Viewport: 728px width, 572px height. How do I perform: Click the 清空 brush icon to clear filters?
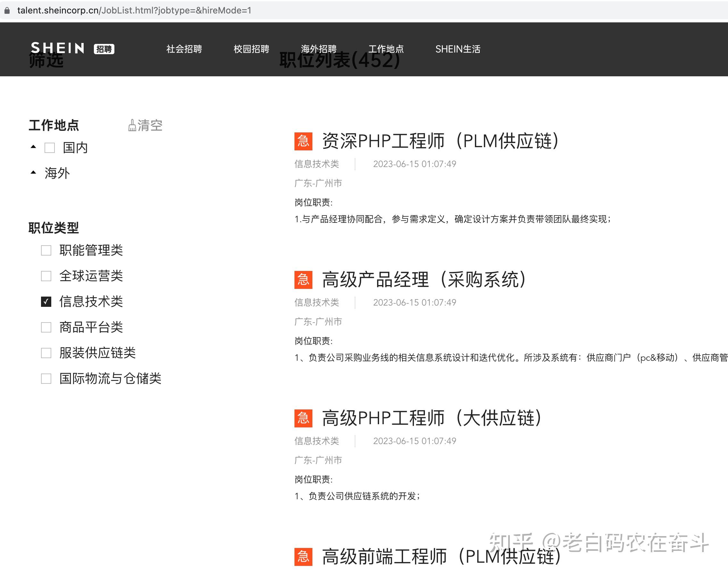click(132, 125)
